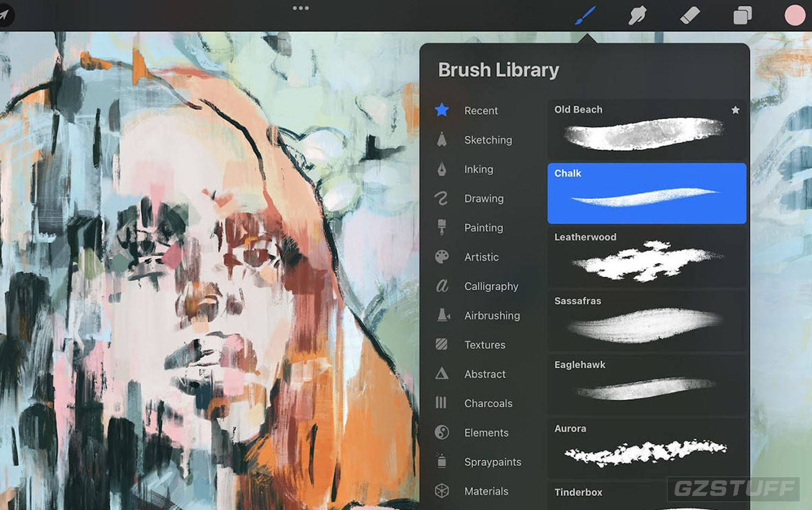Screen dimensions: 812x510
Task: Open the pink active color swatch
Action: [x=795, y=15]
